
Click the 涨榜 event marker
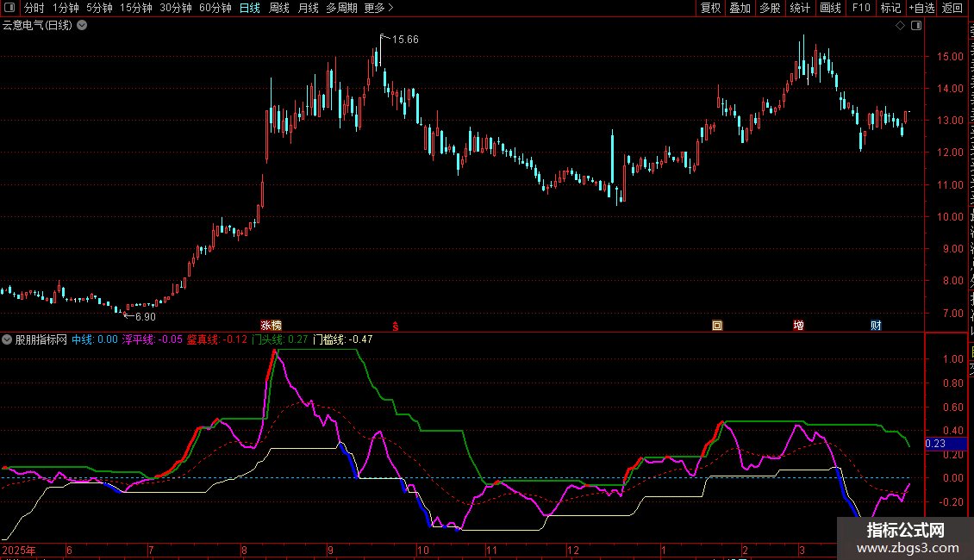[x=271, y=326]
